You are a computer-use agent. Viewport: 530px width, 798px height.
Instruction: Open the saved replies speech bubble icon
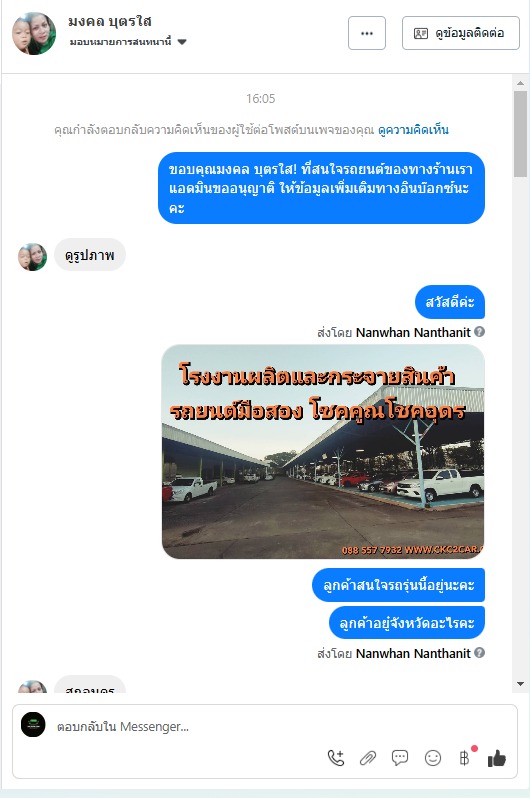400,758
